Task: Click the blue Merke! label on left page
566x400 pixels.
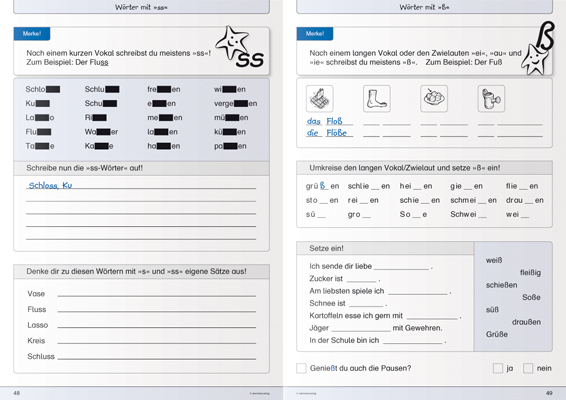Action: coord(32,34)
